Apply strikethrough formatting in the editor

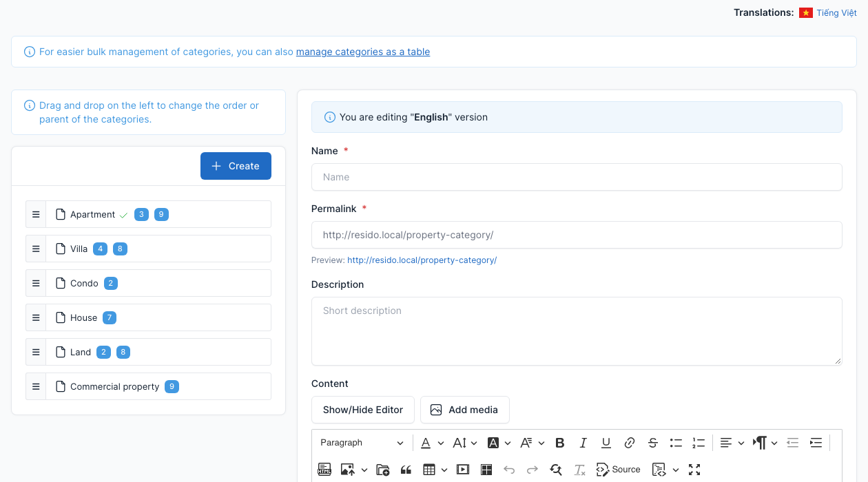tap(653, 443)
